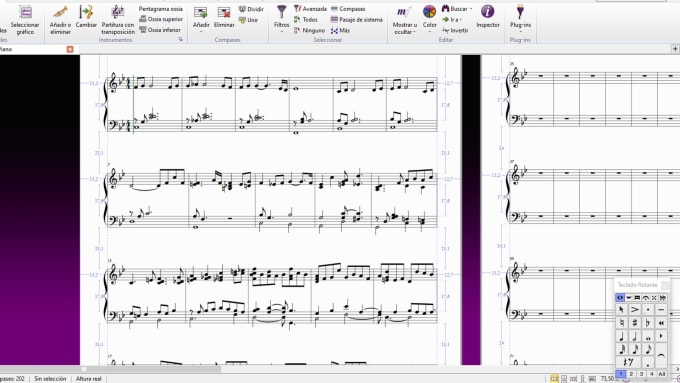680x383 pixels.
Task: Click Invertir button
Action: [455, 30]
